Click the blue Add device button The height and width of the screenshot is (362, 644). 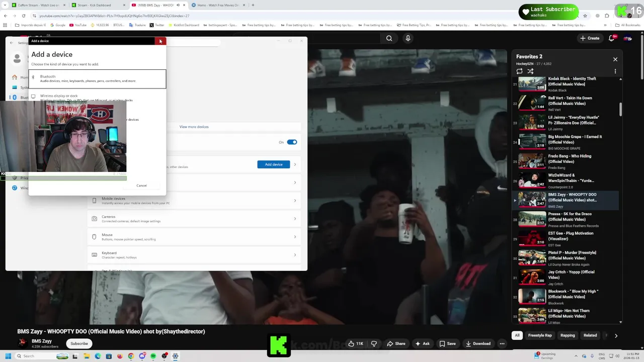274,164
